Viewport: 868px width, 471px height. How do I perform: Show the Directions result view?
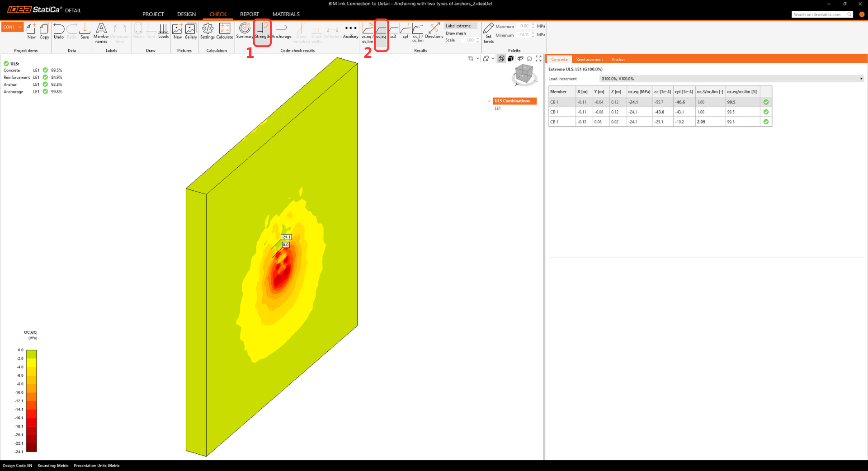coord(434,31)
